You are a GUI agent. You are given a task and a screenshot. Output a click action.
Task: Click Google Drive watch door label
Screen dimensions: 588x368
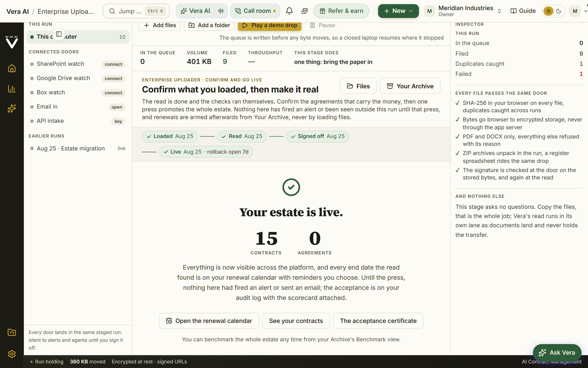pyautogui.click(x=63, y=78)
